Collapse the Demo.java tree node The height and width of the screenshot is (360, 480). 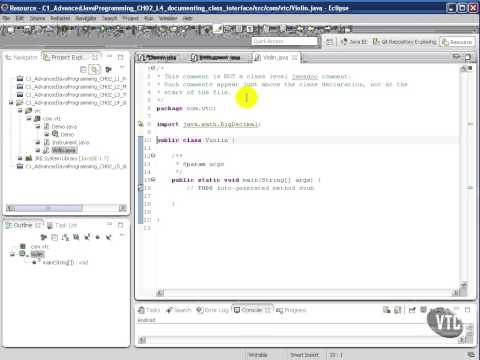pyautogui.click(x=38, y=126)
